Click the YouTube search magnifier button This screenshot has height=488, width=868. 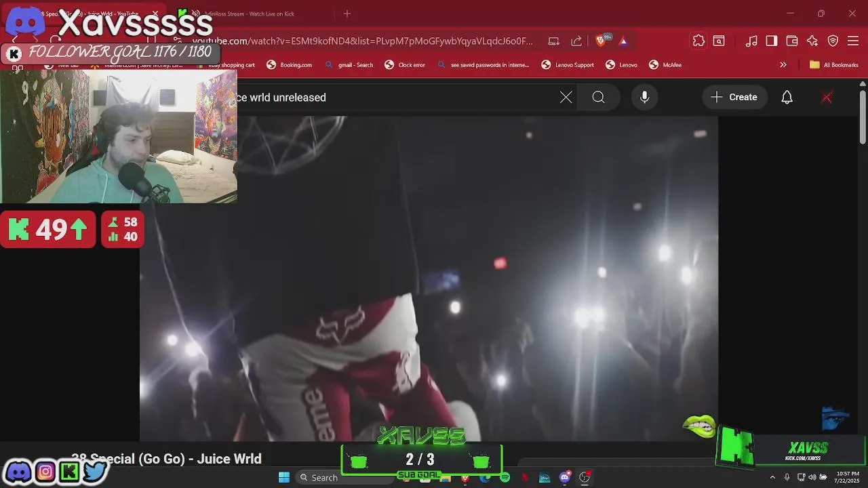[x=598, y=98]
